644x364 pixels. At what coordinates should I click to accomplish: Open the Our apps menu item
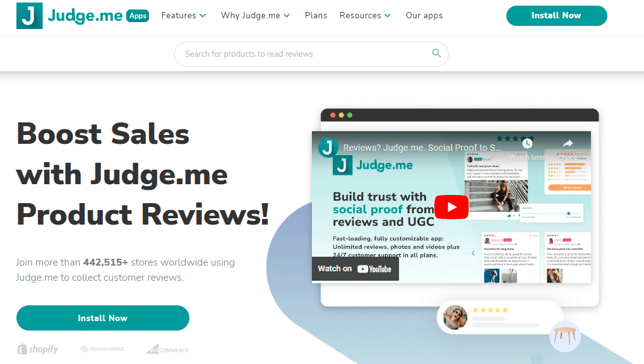coord(424,16)
